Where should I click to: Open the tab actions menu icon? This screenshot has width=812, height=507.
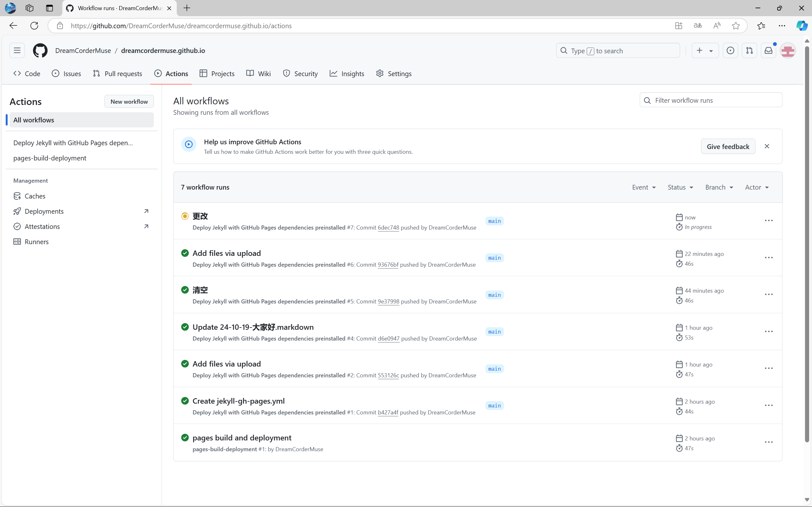click(50, 8)
